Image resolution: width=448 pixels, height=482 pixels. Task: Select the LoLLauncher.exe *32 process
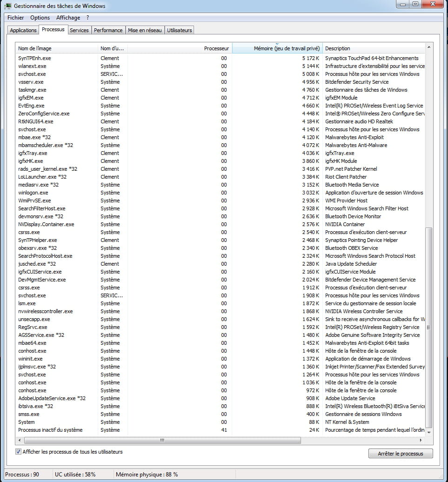(x=220, y=177)
